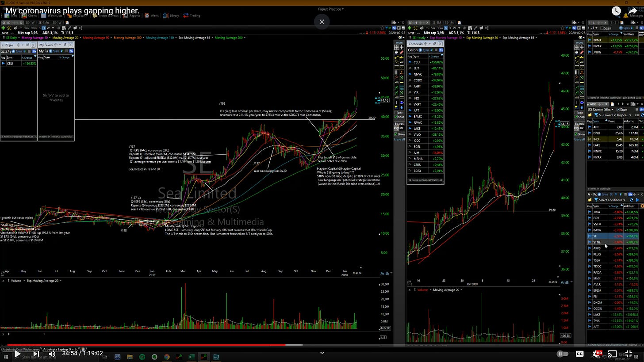644x362 pixels.
Task: Toggle the autoplay switch
Action: tap(562, 354)
